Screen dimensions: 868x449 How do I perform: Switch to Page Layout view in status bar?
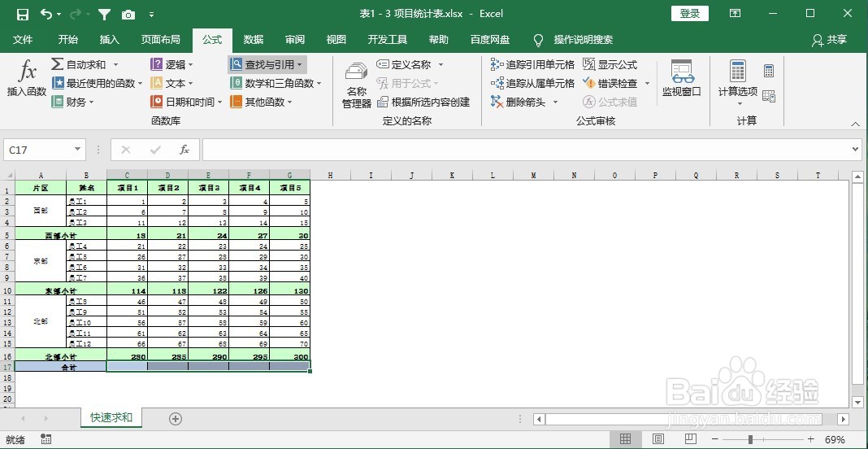click(658, 439)
